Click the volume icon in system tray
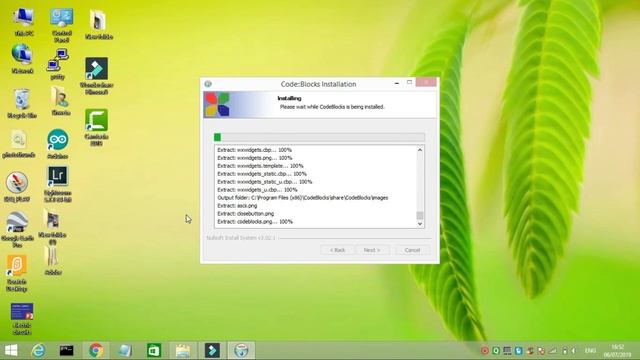The height and width of the screenshot is (360, 640). (x=573, y=351)
